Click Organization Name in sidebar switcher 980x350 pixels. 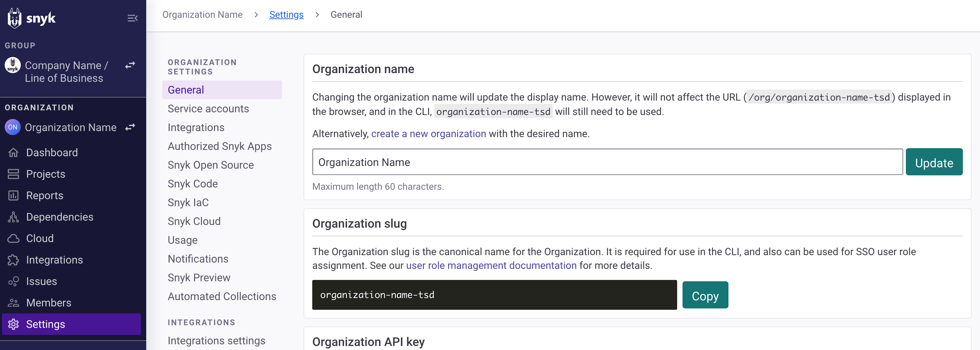click(71, 127)
